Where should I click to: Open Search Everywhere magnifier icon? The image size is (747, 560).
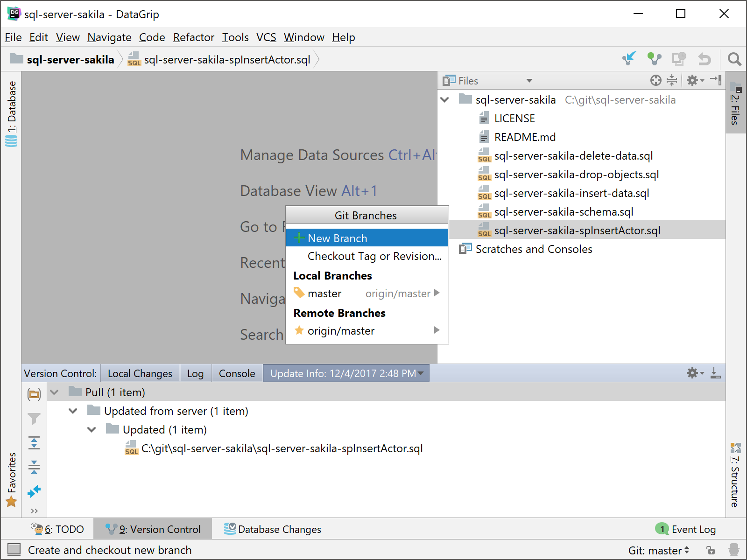734,59
